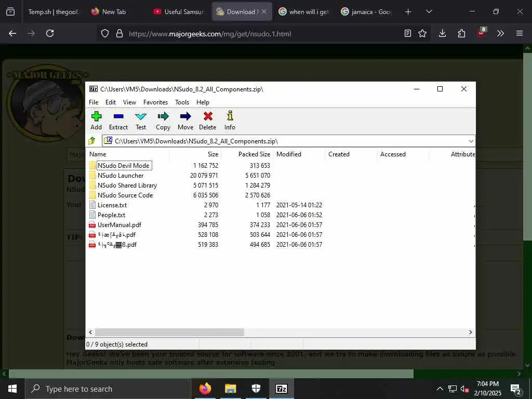Screen dimensions: 532x399
Task: Open the File menu in 7-Zip
Action: (94, 102)
